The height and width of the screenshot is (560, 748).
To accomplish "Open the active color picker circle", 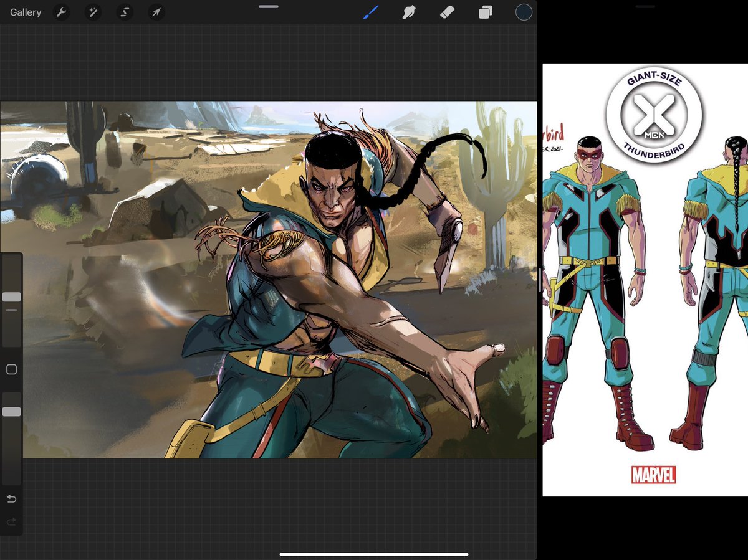I will [524, 12].
